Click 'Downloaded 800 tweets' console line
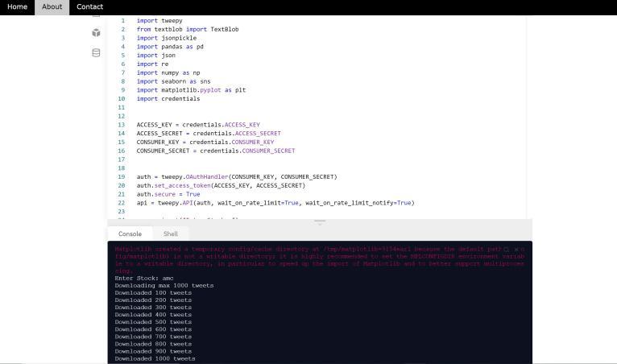 coord(153,344)
